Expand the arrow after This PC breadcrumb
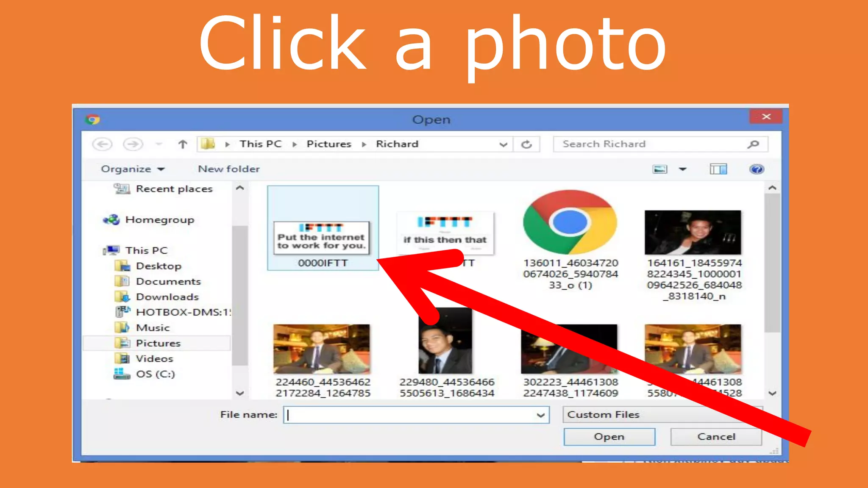This screenshot has width=868, height=488. (x=295, y=144)
